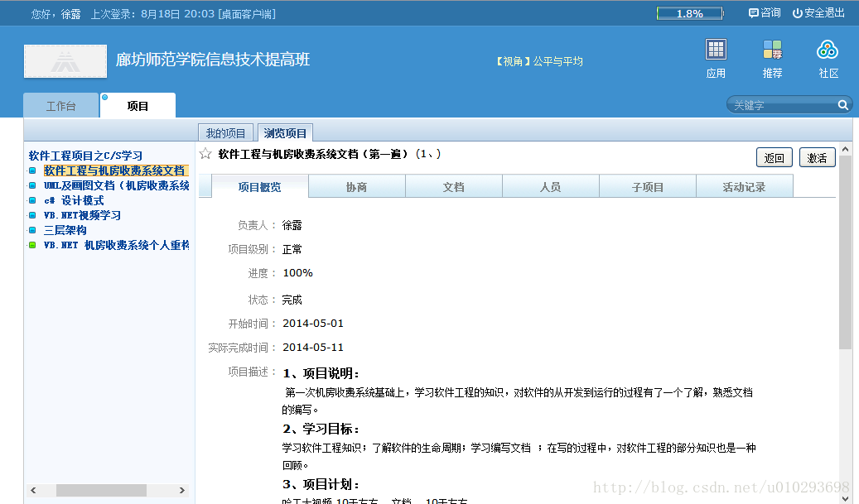Select tree item c# 设计模式

coord(74,200)
